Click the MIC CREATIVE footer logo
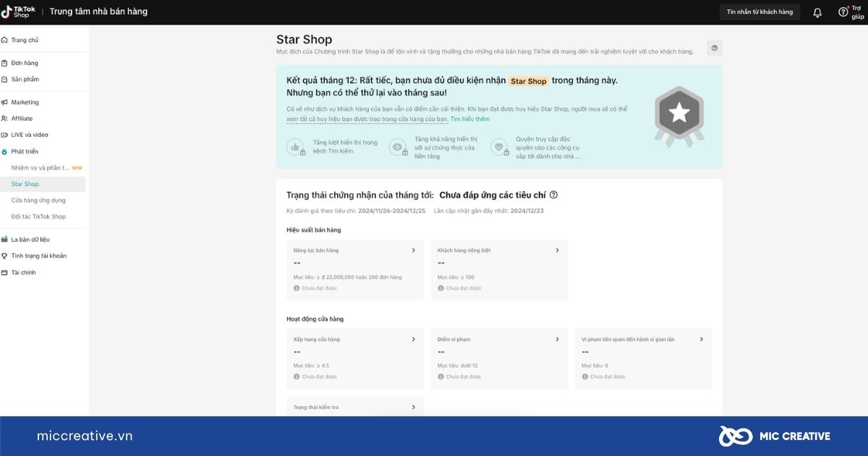Screen dimensions: 868x456 [774, 436]
